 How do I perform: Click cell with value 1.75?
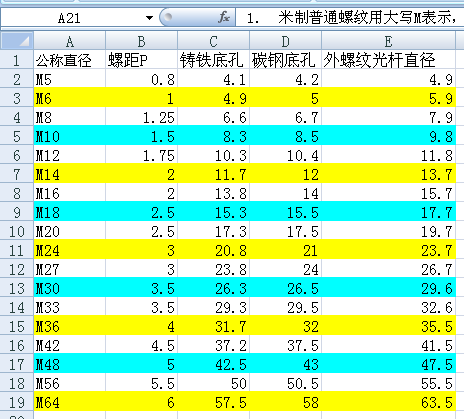[141, 155]
